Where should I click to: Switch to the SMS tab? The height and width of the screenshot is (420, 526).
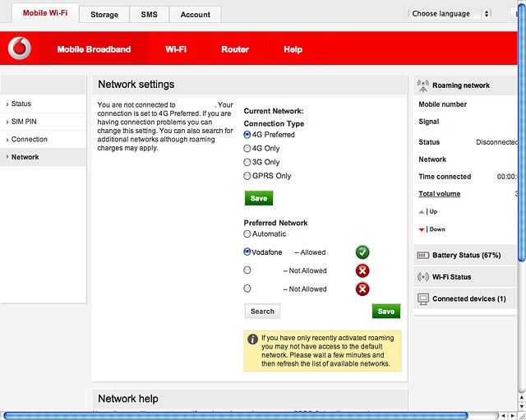[150, 15]
